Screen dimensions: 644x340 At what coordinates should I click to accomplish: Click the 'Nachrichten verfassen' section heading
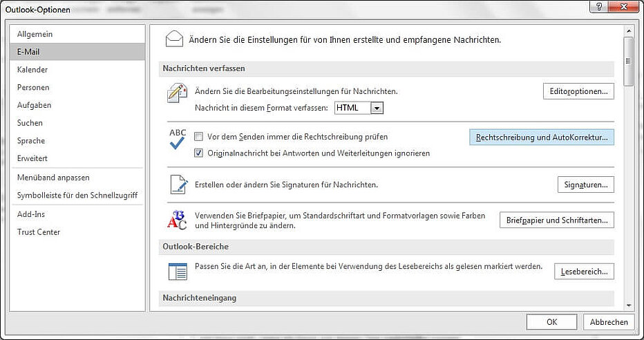tap(204, 68)
